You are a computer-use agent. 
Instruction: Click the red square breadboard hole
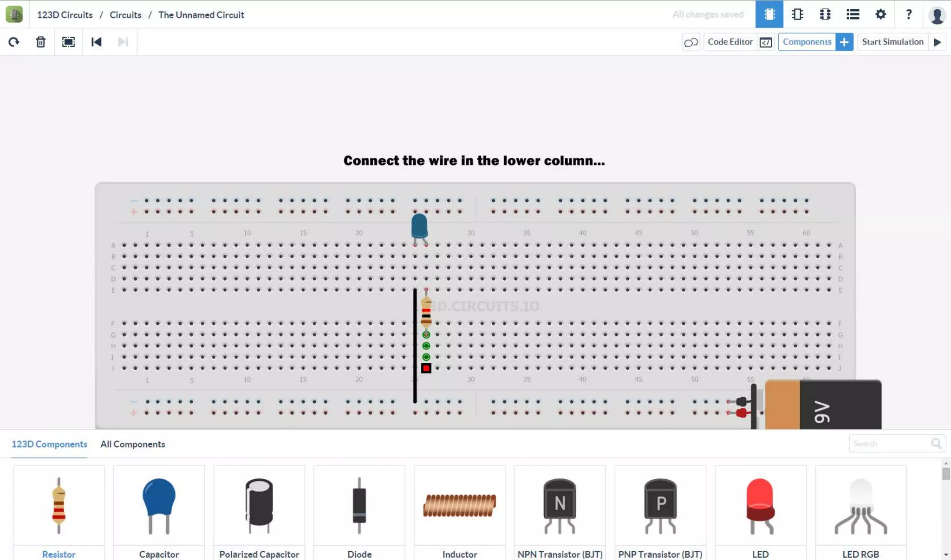(x=426, y=368)
